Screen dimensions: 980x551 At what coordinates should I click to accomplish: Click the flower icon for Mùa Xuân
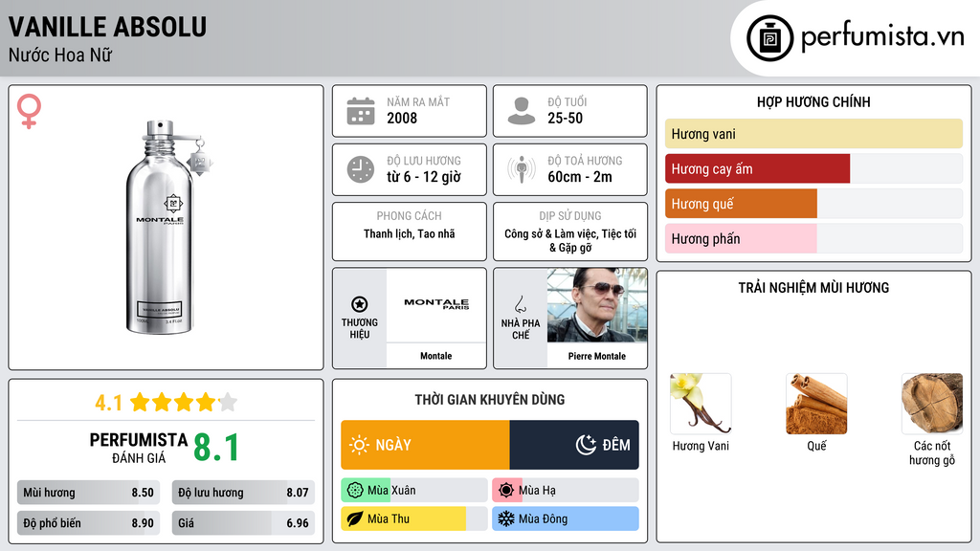[355, 491]
